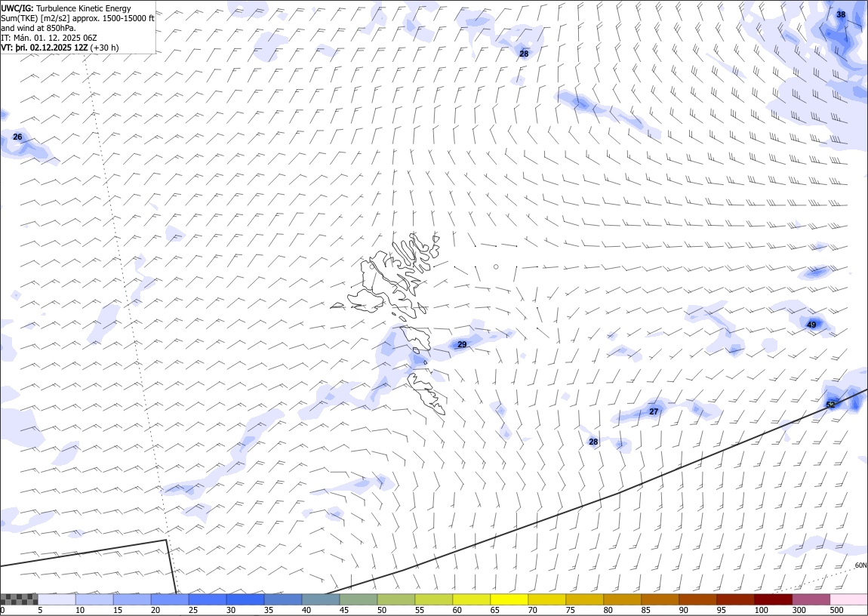Select the TKE maximum value 49
This screenshot has height=616, width=868.
[811, 325]
